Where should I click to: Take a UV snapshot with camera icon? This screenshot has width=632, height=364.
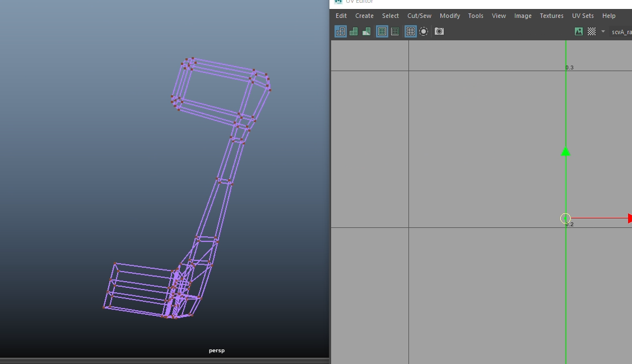pos(439,31)
